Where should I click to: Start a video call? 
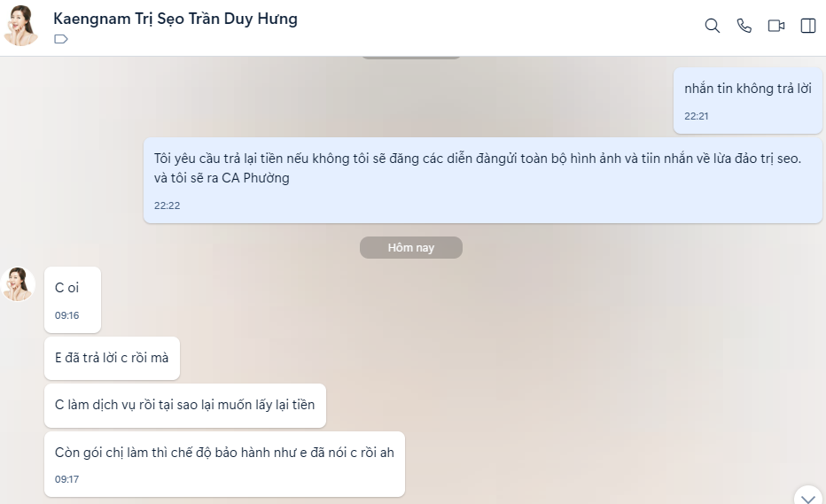(x=776, y=26)
